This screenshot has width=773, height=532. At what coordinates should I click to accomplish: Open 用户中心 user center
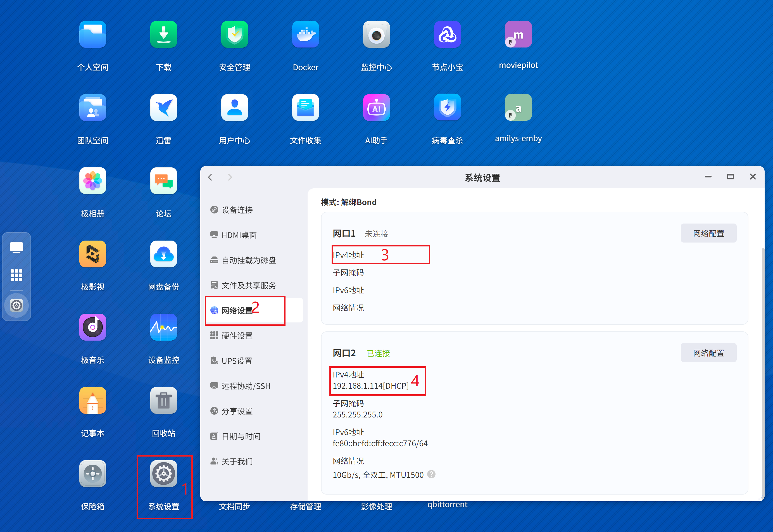235,107
